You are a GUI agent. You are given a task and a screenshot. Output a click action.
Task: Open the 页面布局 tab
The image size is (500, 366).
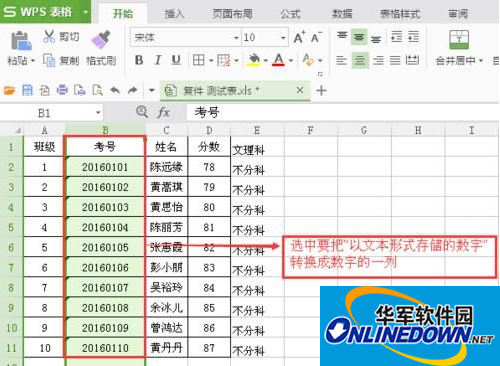point(232,14)
